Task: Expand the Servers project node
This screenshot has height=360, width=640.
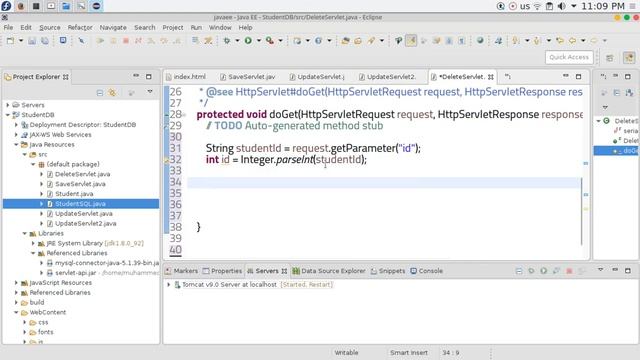Action: click(8, 105)
